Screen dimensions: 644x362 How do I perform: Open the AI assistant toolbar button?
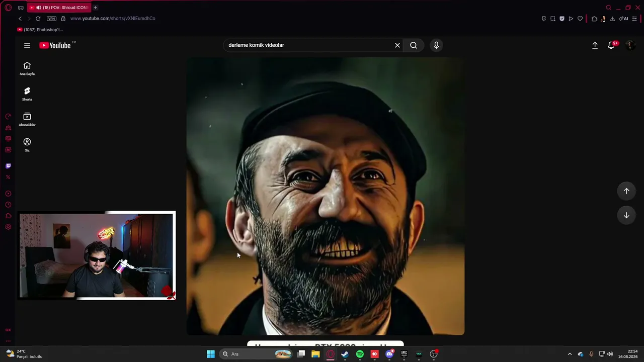point(624,19)
